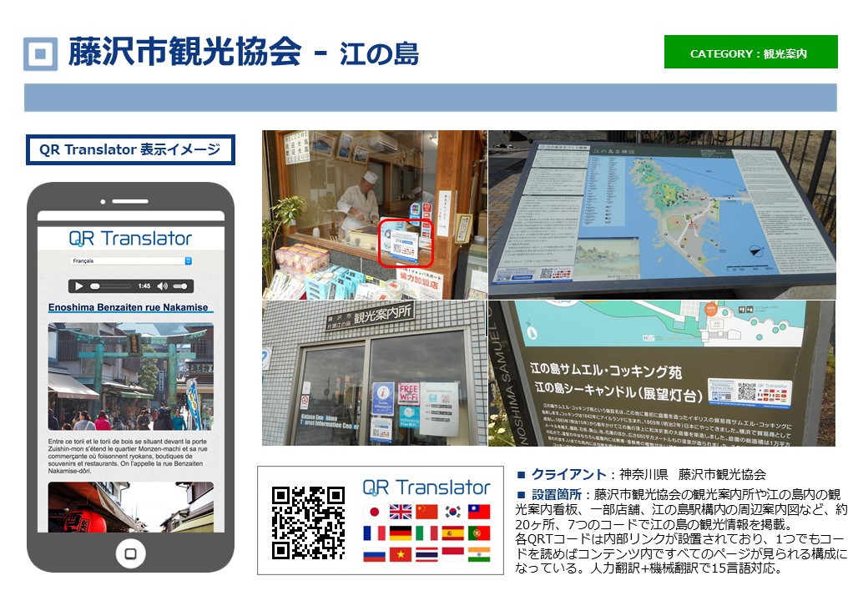Click the 藤沢市観光協会 title text

tap(185, 52)
